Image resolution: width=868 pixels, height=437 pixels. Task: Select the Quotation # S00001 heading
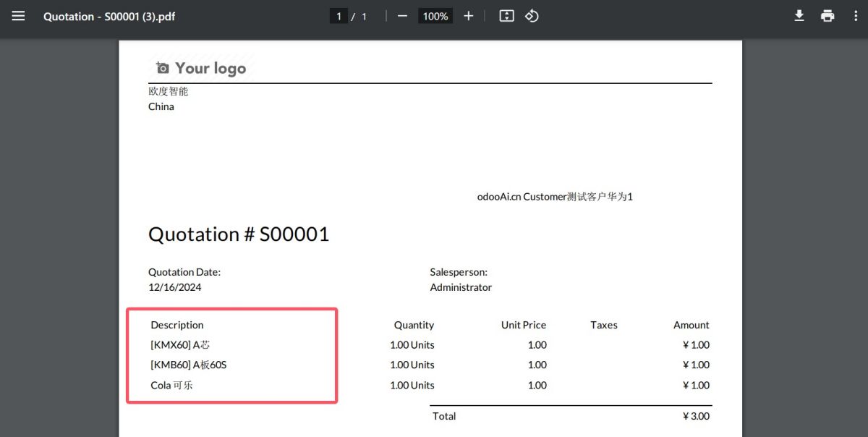[x=239, y=234]
